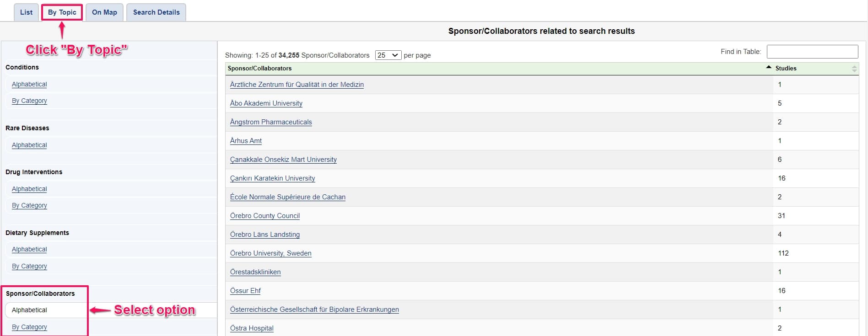Screen dimensions: 868x336
Task: Open the results per page dropdown
Action: coord(388,55)
